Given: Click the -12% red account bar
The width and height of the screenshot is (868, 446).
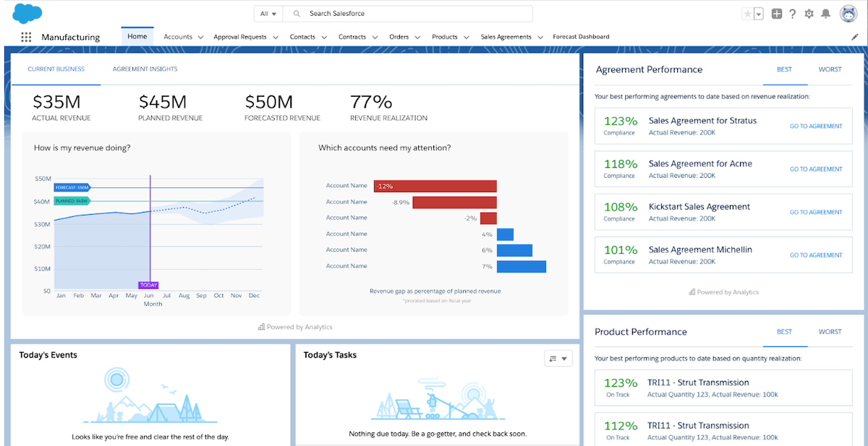Looking at the screenshot, I should [435, 186].
